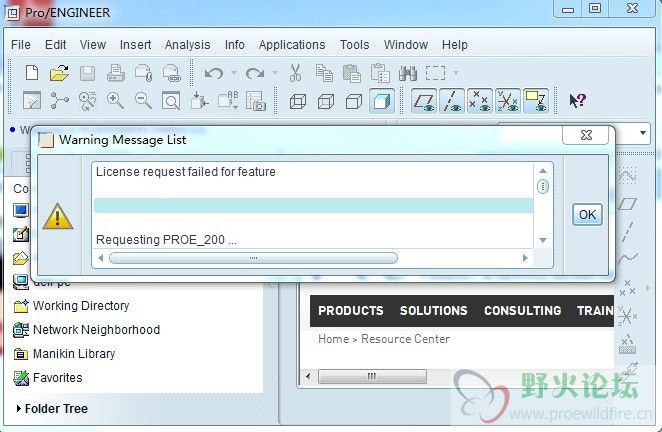Click the Refit zoom icon
Screen dimensions: 662x432
171,101
